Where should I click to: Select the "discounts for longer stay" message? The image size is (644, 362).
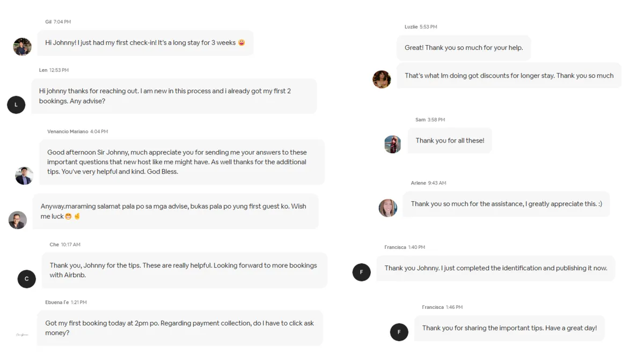click(509, 76)
